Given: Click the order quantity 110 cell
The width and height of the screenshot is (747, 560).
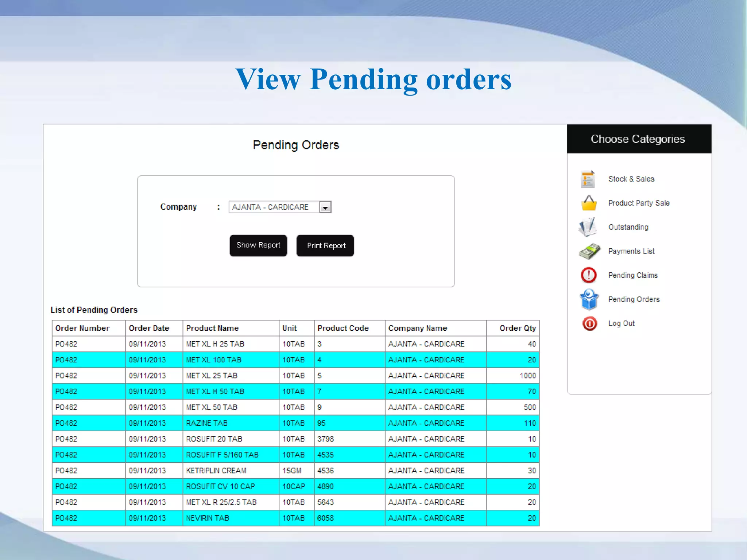Looking at the screenshot, I should point(513,423).
